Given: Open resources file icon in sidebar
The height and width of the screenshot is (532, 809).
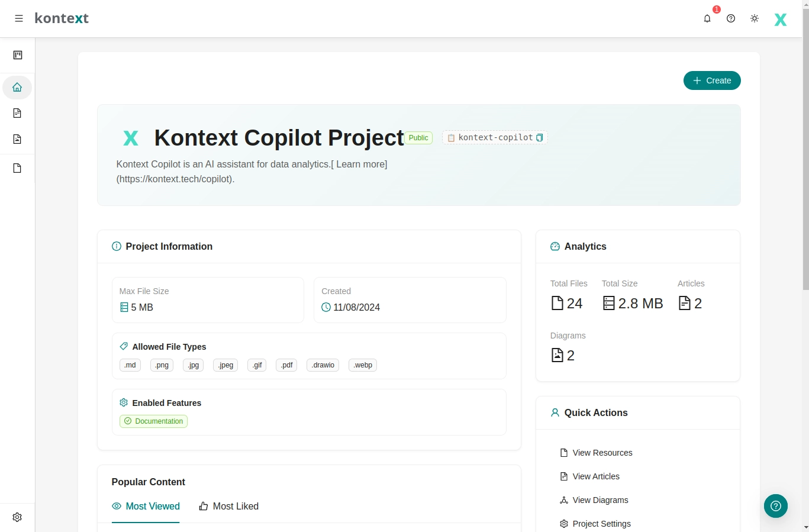Looking at the screenshot, I should (x=17, y=168).
